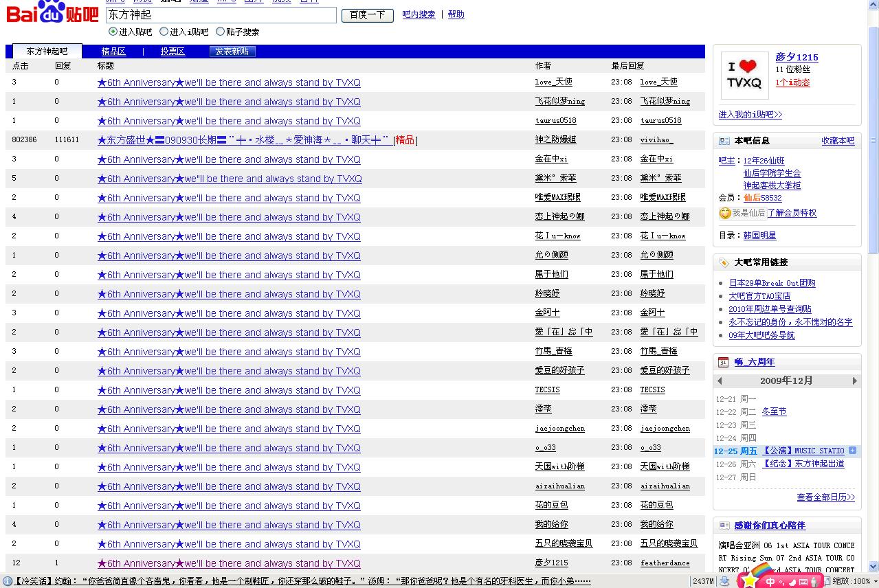Select the 贴子搜索 radio option
The width and height of the screenshot is (879, 588).
[220, 32]
